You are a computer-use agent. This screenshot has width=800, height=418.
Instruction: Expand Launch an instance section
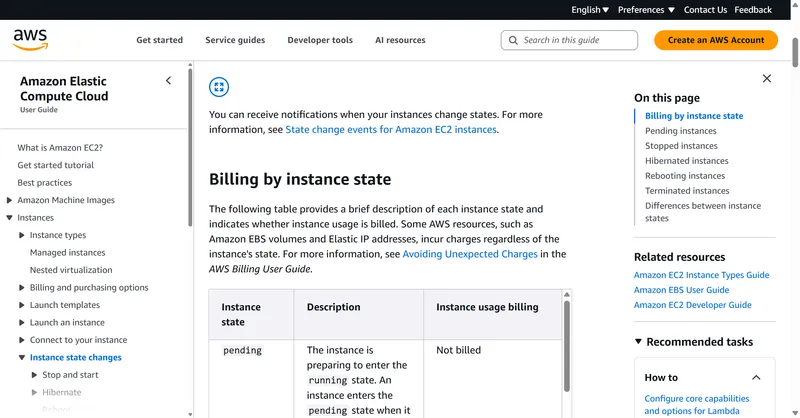tap(21, 322)
